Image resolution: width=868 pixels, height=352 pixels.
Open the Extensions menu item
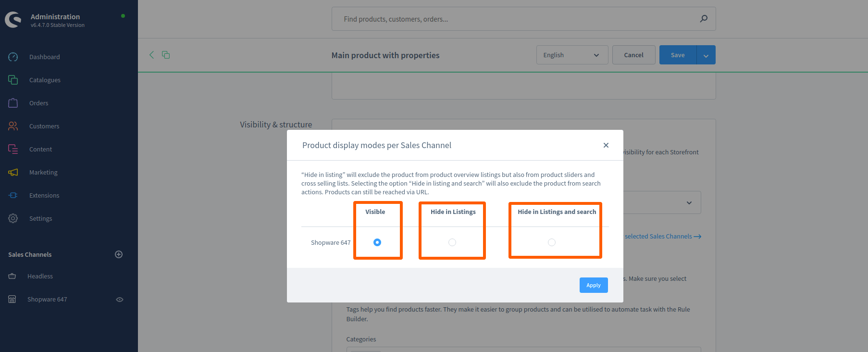pos(44,195)
